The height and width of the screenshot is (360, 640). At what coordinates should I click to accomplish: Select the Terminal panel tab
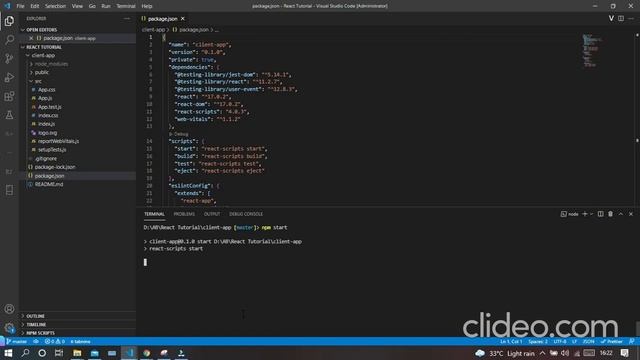pos(154,214)
